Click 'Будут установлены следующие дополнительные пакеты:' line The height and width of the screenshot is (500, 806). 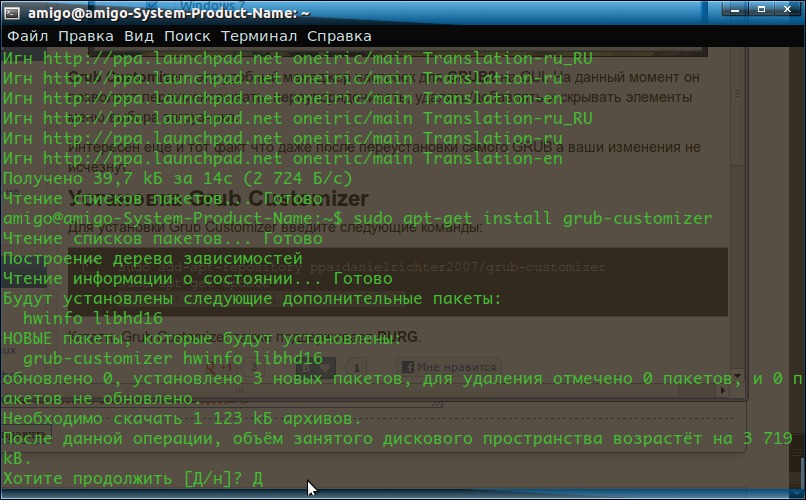pos(252,299)
